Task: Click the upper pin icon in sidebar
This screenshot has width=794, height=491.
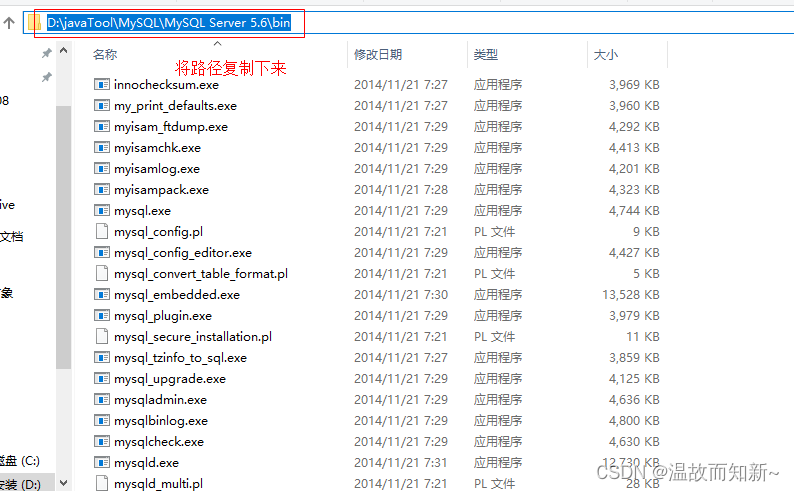Action: 47,53
